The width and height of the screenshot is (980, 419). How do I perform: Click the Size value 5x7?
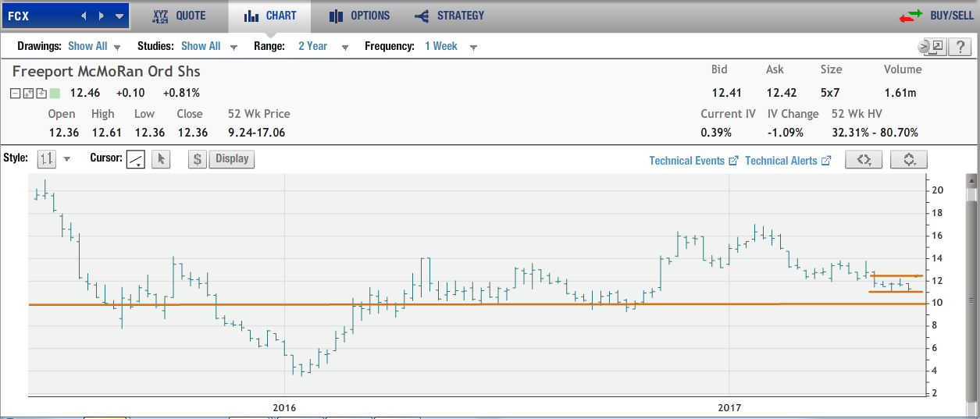832,93
